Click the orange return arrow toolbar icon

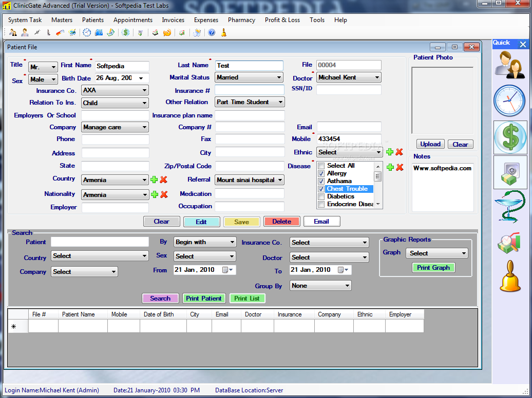tap(167, 32)
